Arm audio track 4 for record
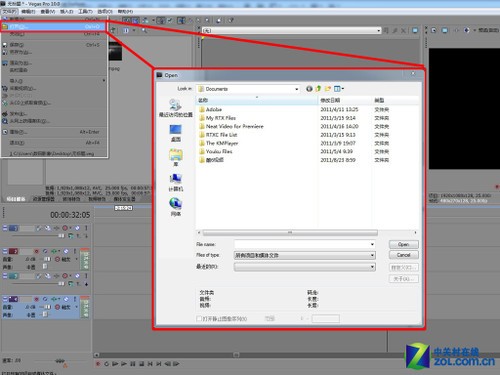500x375 pixels. [x=36, y=299]
